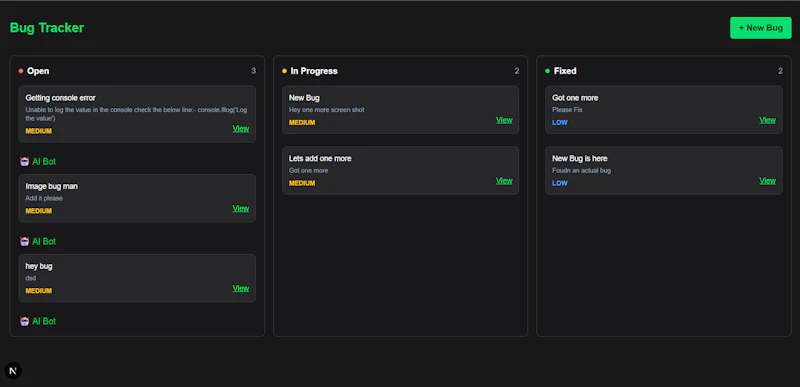
Task: Click MEDIUM badge on hey bug
Action: tap(39, 291)
